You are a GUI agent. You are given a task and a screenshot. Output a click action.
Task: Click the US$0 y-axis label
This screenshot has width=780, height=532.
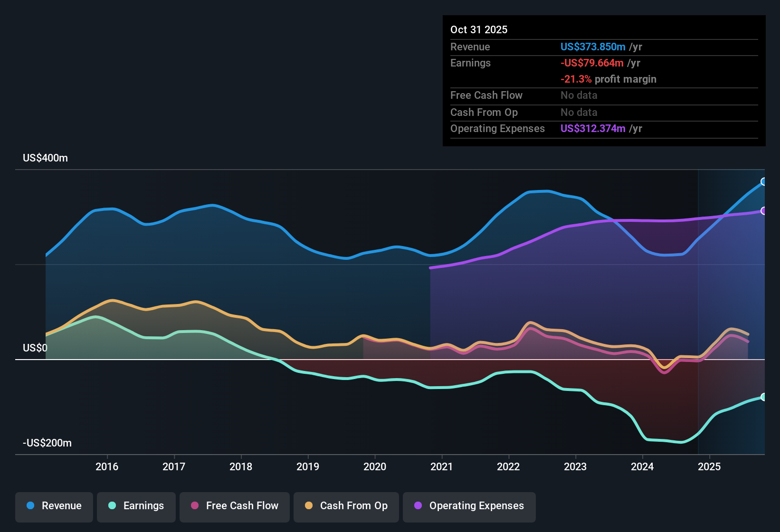tap(35, 348)
